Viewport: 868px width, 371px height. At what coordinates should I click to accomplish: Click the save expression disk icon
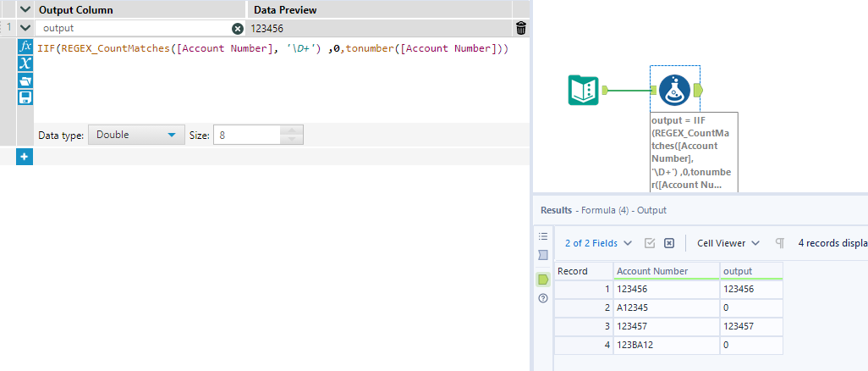point(25,97)
